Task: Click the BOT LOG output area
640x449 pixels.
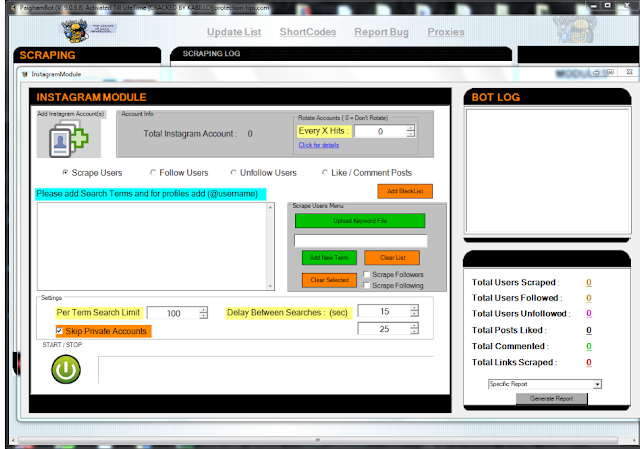Action: [x=547, y=171]
